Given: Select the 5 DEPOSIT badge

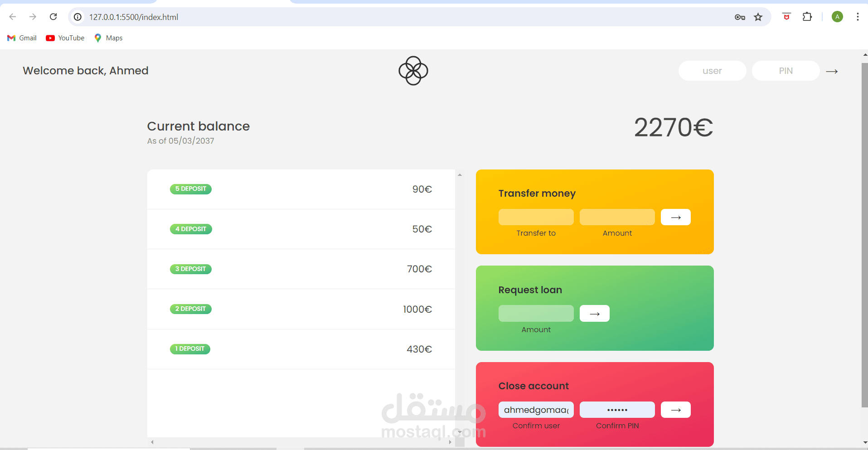Looking at the screenshot, I should click(191, 189).
